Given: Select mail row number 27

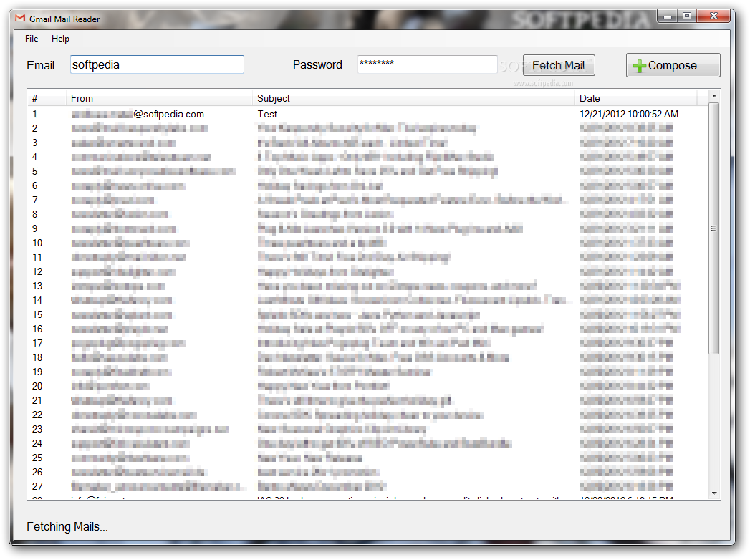Looking at the screenshot, I should [367, 486].
